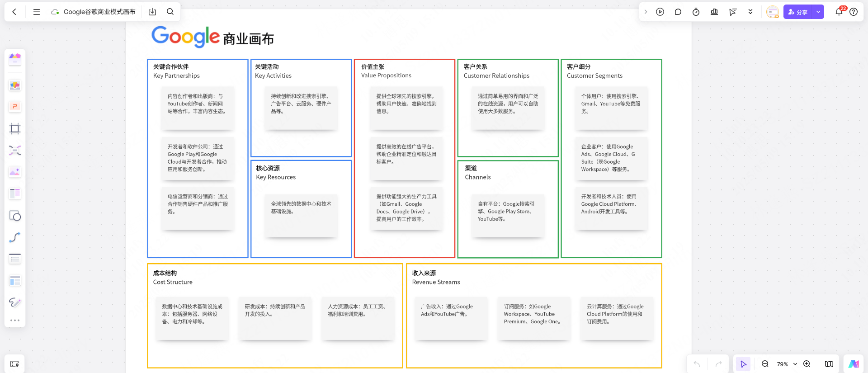
Task: Select the 人力资源成本 sticky note
Action: 358,318
